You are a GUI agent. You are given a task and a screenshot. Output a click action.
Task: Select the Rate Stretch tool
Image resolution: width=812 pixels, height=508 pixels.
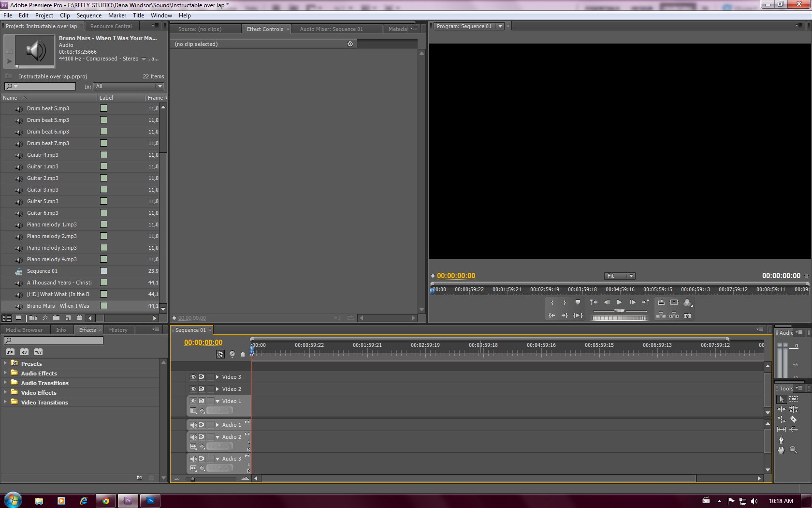782,419
